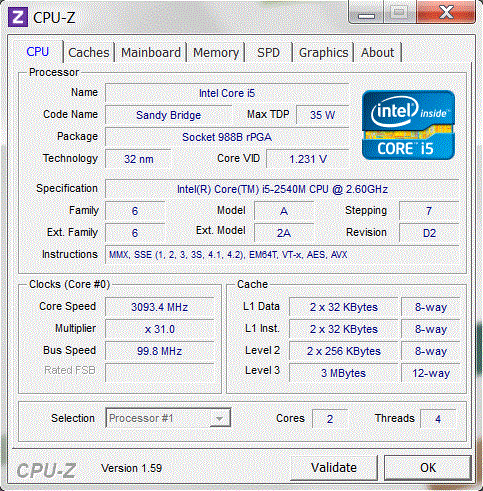Click the Intel Core i5 logo badge
Viewport: 483px width, 491px height.
tap(408, 125)
